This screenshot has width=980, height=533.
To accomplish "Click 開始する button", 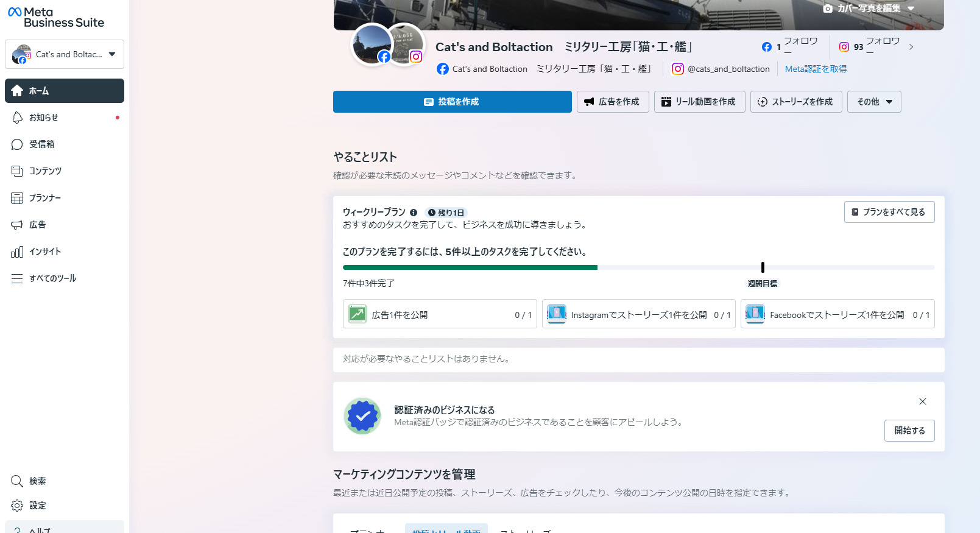I will pyautogui.click(x=909, y=431).
